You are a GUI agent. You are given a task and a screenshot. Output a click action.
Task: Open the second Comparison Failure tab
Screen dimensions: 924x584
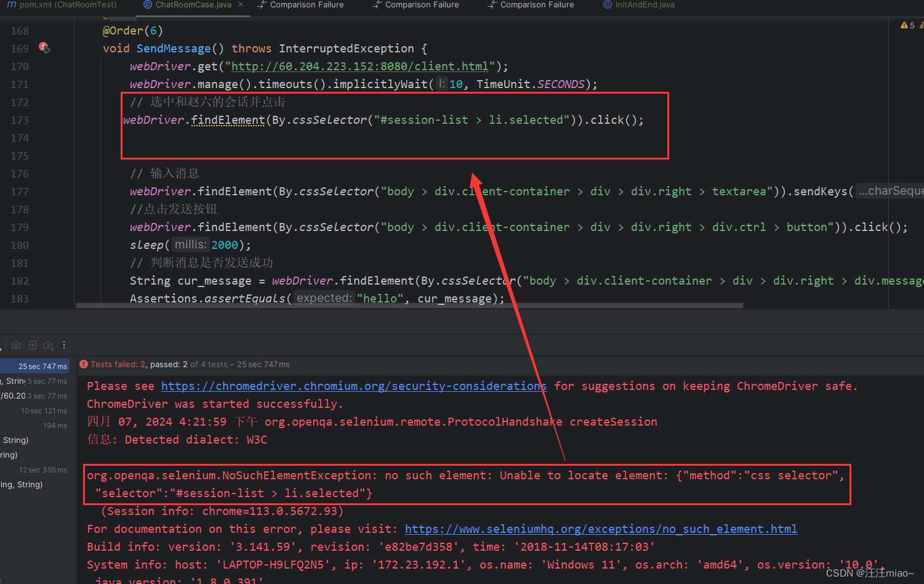point(416,4)
